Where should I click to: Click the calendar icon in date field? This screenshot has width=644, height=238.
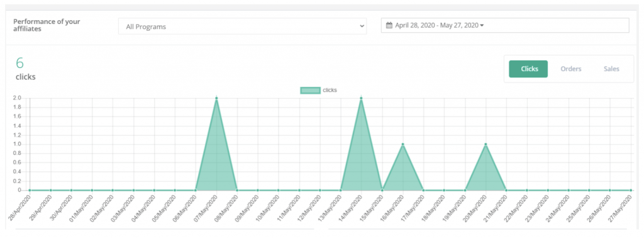[389, 25]
